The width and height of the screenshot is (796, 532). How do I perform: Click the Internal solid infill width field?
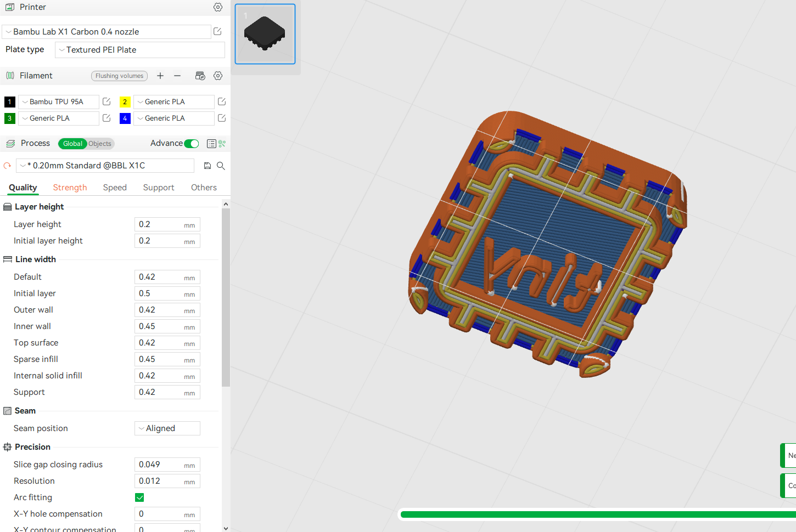[x=167, y=376]
